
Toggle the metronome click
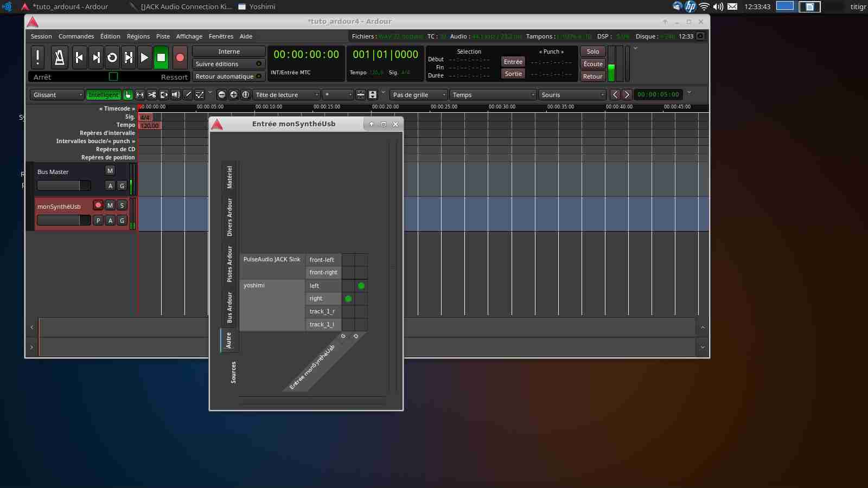60,57
